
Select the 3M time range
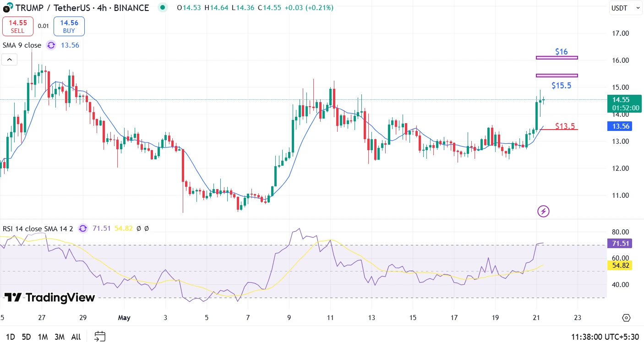(60, 337)
